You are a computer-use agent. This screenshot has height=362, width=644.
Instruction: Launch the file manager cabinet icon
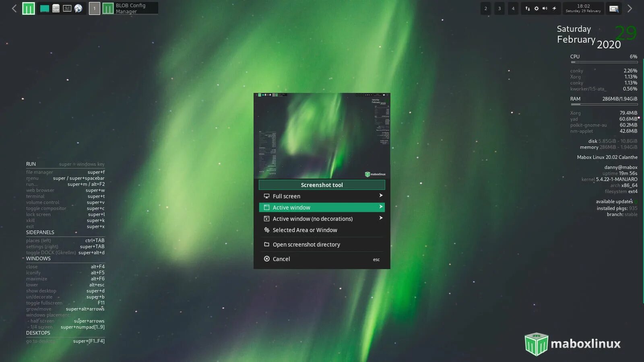point(56,8)
